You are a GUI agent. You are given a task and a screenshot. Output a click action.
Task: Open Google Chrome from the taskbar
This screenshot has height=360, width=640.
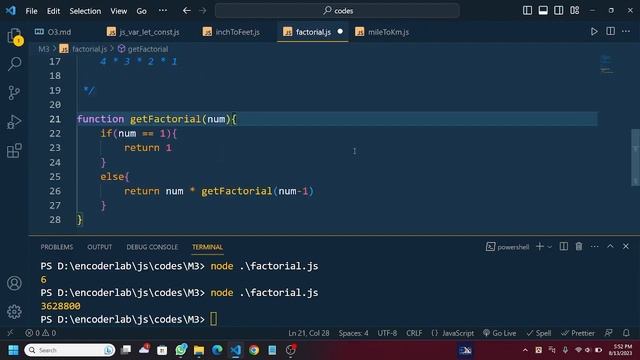click(x=254, y=350)
